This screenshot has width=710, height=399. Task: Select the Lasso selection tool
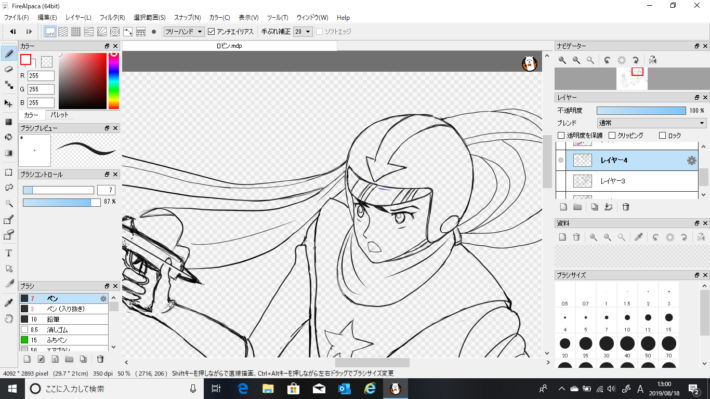click(9, 188)
